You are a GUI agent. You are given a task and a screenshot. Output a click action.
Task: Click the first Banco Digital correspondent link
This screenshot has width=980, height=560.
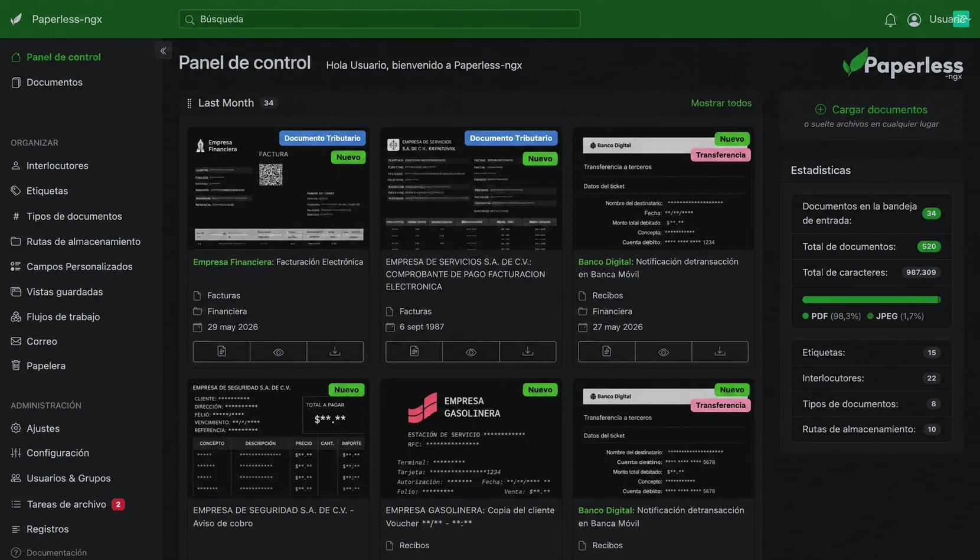pyautogui.click(x=606, y=262)
